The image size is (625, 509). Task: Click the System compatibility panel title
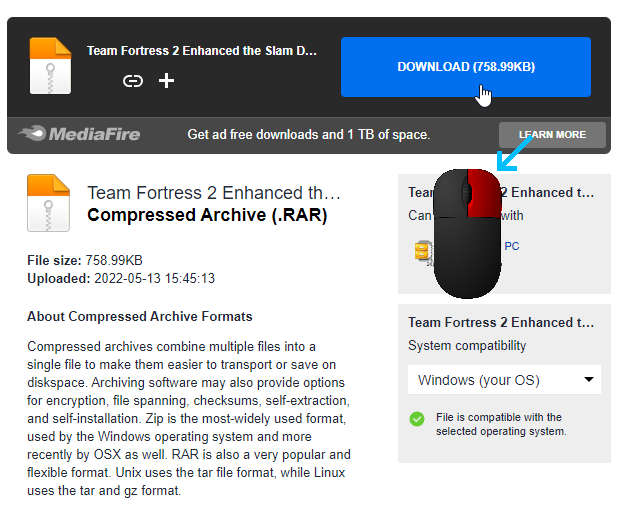[x=501, y=322]
